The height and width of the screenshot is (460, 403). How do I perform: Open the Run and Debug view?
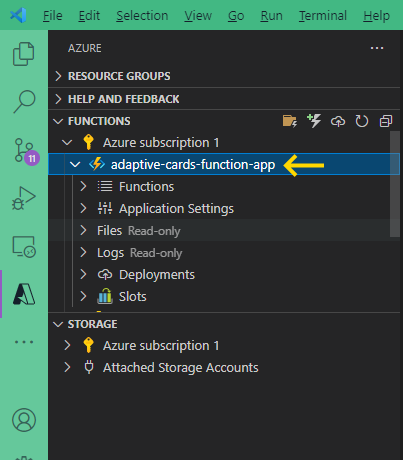click(24, 198)
